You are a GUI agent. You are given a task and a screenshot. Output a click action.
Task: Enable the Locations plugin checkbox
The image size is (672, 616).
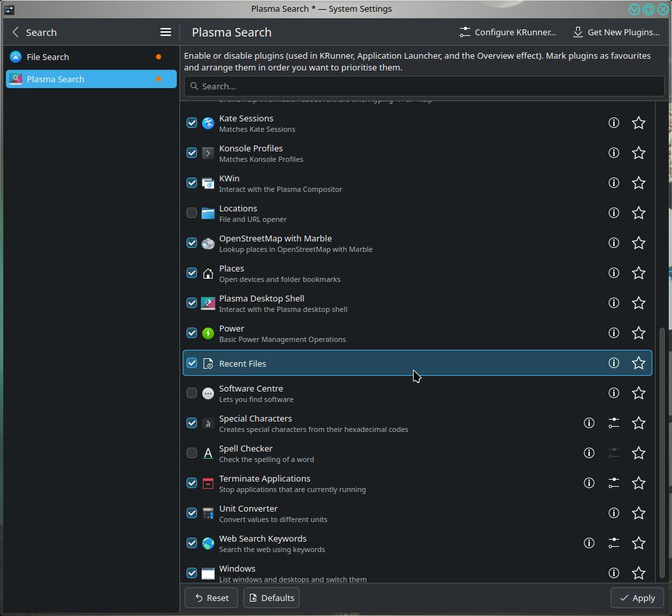[192, 213]
